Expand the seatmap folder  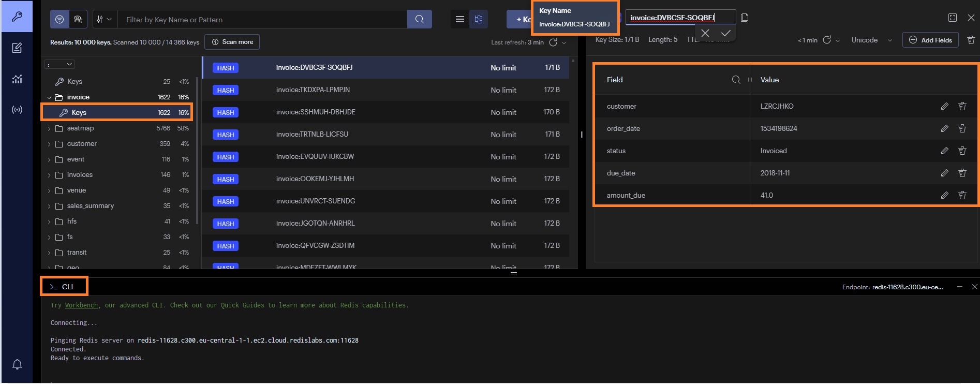(x=49, y=128)
